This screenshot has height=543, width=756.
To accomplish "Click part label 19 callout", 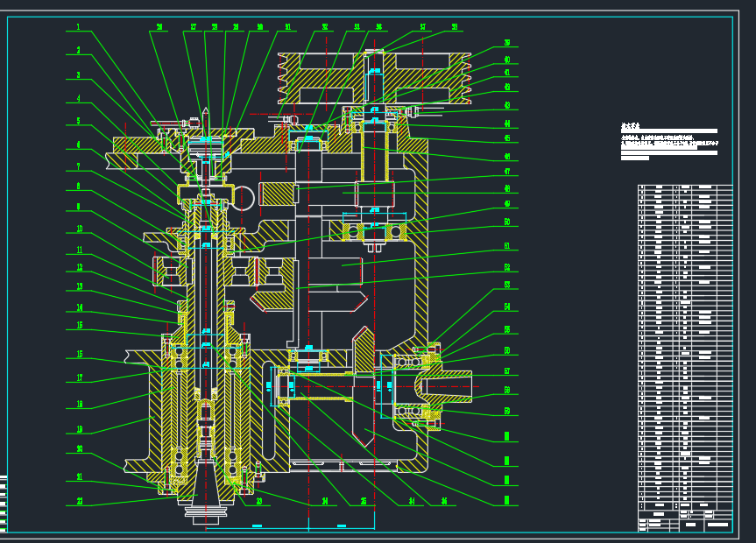I will [80, 429].
